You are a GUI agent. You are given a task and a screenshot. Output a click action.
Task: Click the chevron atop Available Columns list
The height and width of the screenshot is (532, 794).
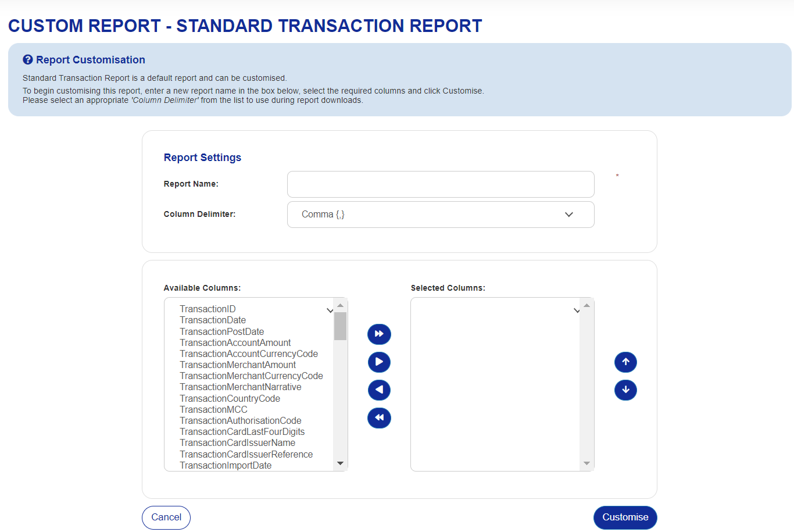pos(330,310)
